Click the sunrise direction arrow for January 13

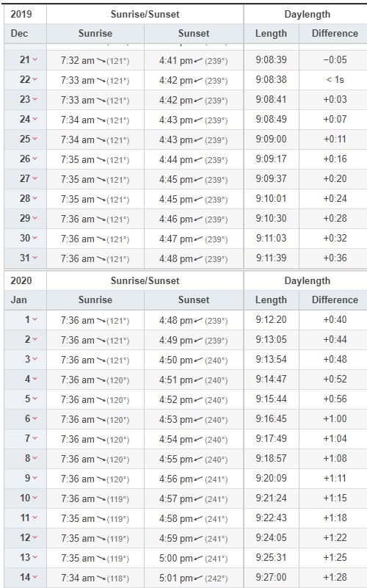(x=101, y=558)
